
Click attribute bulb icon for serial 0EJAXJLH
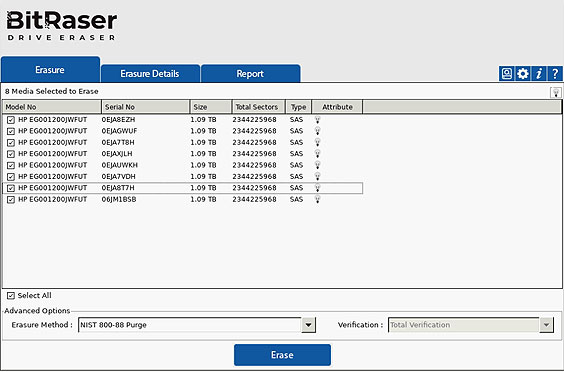[317, 154]
